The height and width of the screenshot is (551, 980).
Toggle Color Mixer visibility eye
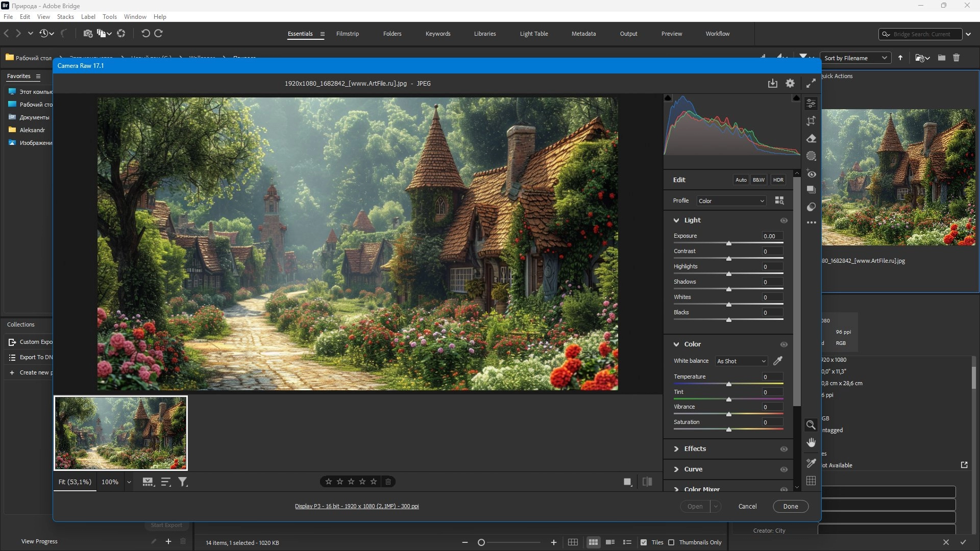pyautogui.click(x=784, y=489)
